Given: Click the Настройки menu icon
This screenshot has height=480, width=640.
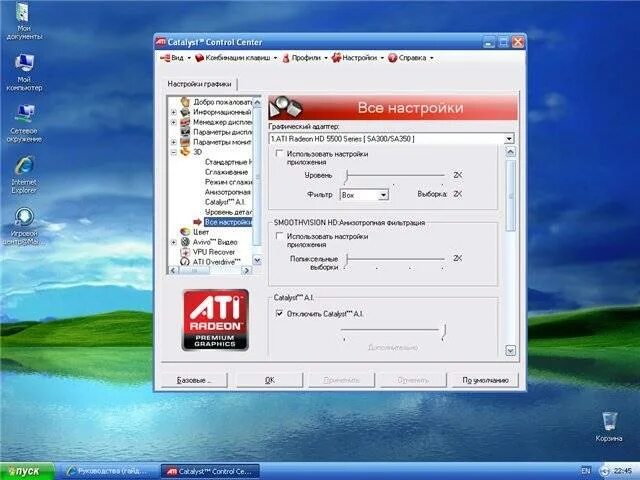Looking at the screenshot, I should (x=336, y=58).
